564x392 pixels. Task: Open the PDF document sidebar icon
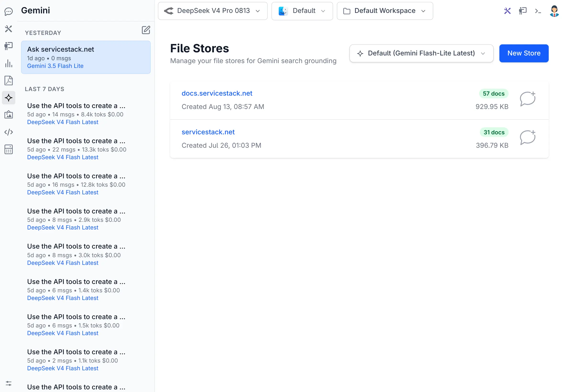coord(9,81)
